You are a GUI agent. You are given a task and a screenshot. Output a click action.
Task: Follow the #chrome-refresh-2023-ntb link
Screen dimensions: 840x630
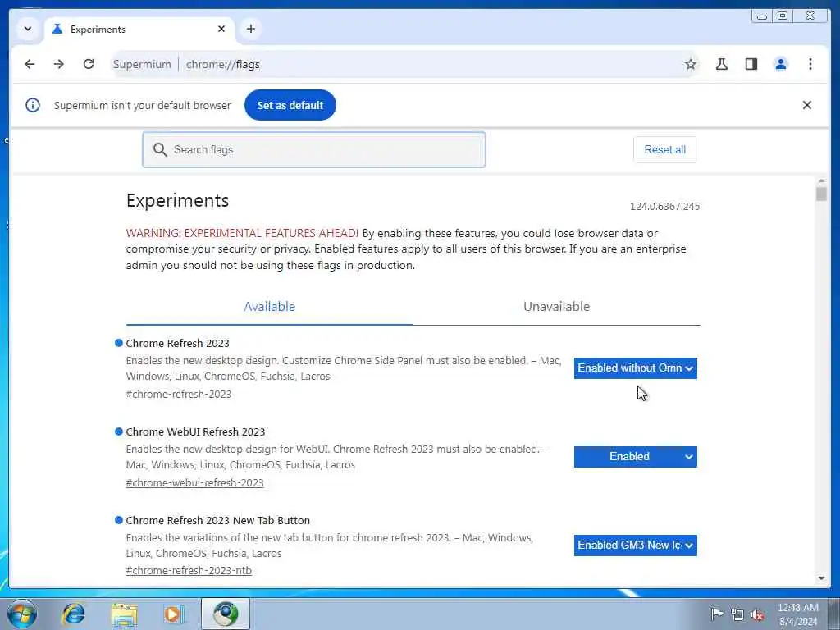189,571
